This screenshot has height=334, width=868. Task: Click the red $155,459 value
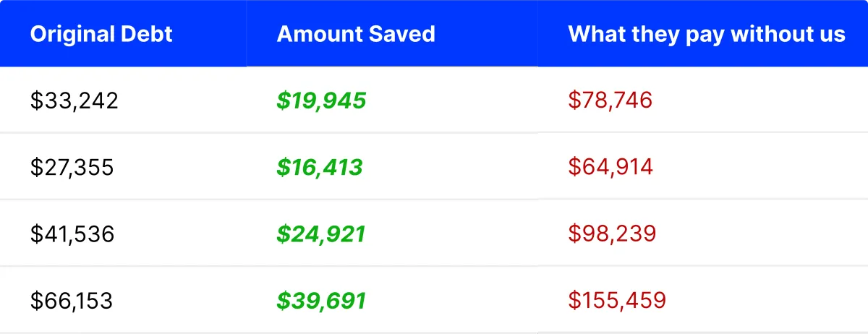point(617,301)
